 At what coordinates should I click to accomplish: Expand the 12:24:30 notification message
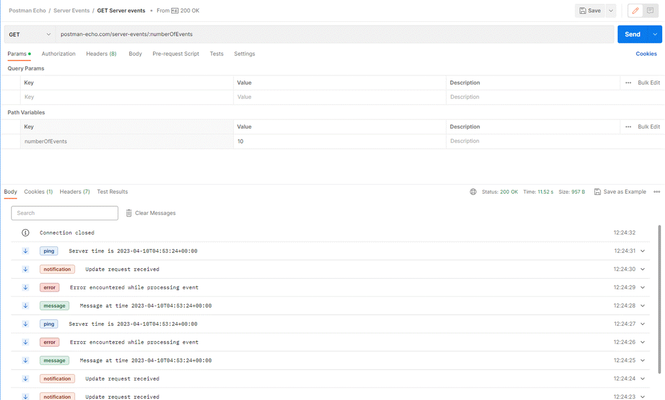(643, 269)
